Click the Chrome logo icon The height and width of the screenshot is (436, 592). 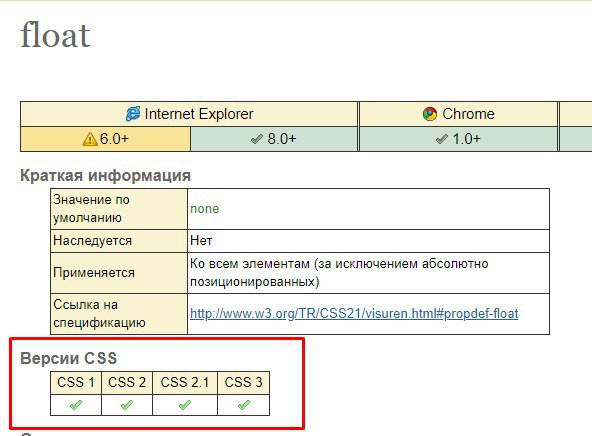click(430, 114)
